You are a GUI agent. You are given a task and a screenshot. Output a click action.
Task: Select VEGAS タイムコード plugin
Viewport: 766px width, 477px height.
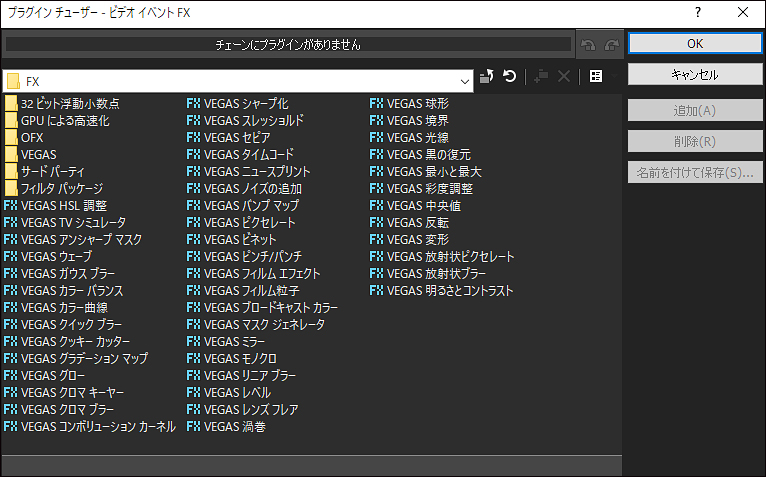(240, 155)
